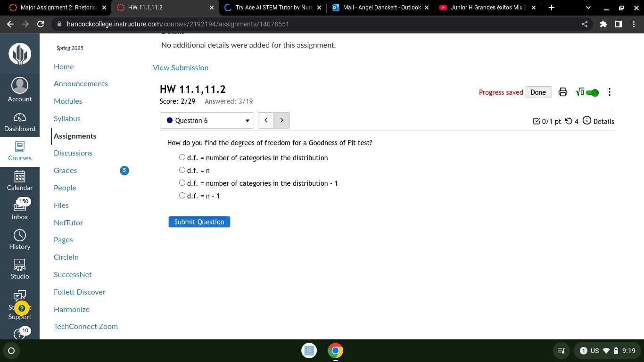Click the browser address bar

tap(189, 24)
